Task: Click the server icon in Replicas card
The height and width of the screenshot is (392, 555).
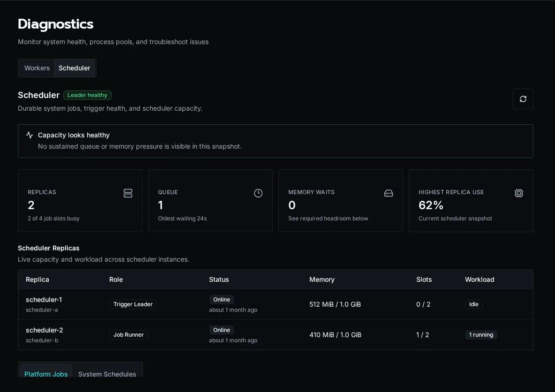Action: [128, 193]
